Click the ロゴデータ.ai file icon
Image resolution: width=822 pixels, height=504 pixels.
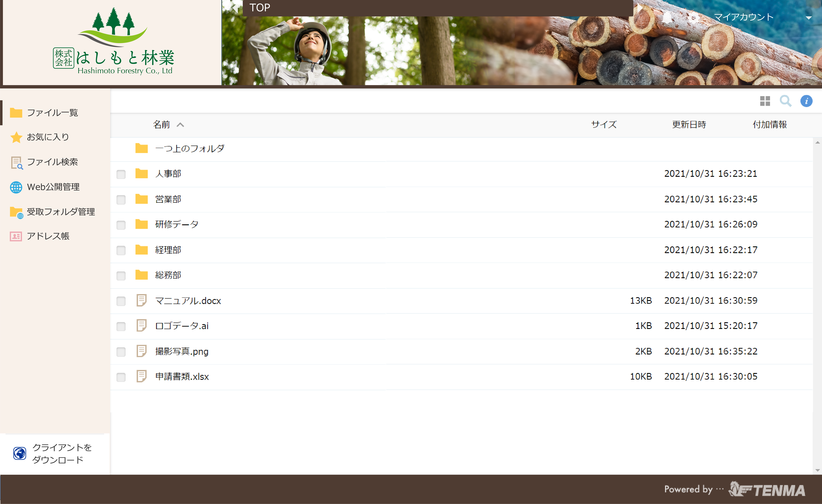(x=141, y=325)
